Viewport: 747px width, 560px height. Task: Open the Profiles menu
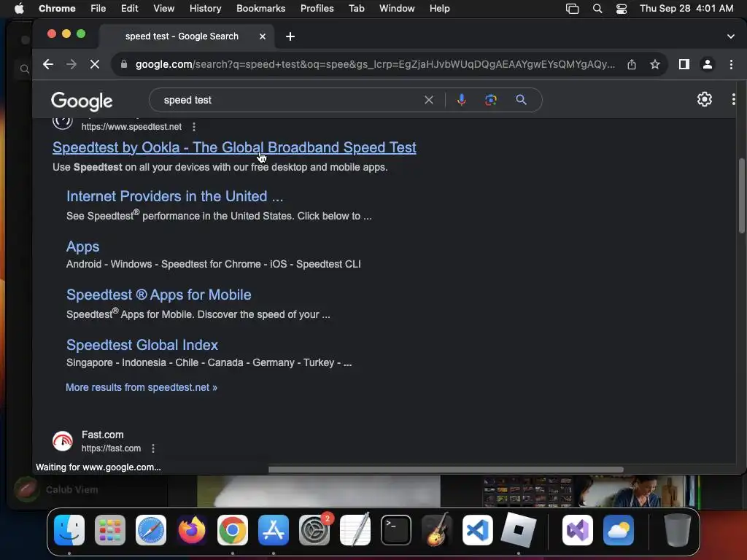pyautogui.click(x=317, y=8)
